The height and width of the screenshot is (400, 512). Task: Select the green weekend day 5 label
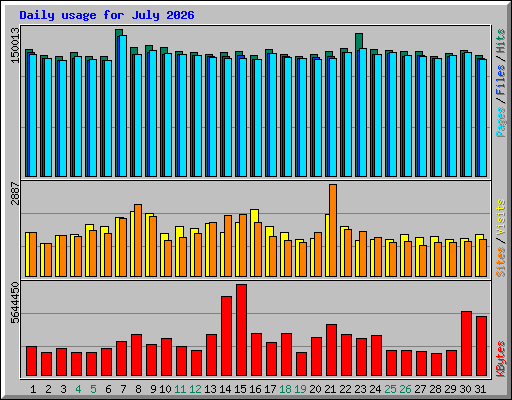(93, 389)
